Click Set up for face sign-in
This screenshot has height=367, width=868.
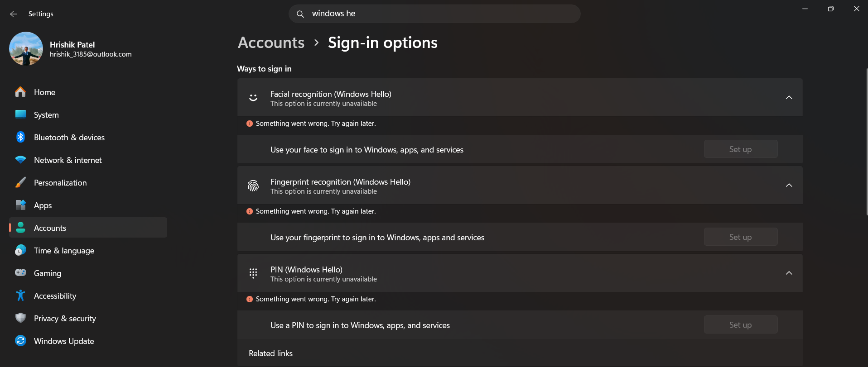coord(740,149)
